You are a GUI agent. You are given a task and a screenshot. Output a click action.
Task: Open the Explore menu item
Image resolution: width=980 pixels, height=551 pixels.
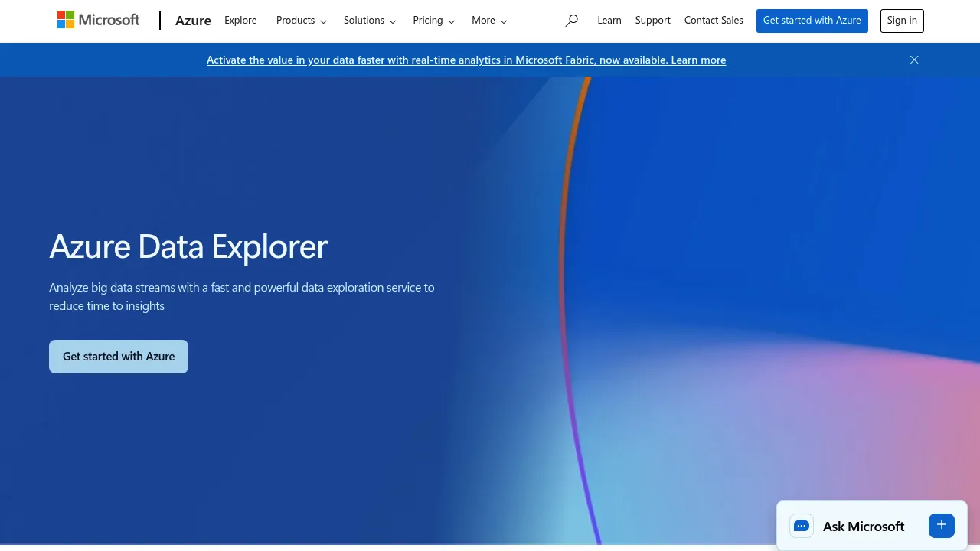click(240, 21)
